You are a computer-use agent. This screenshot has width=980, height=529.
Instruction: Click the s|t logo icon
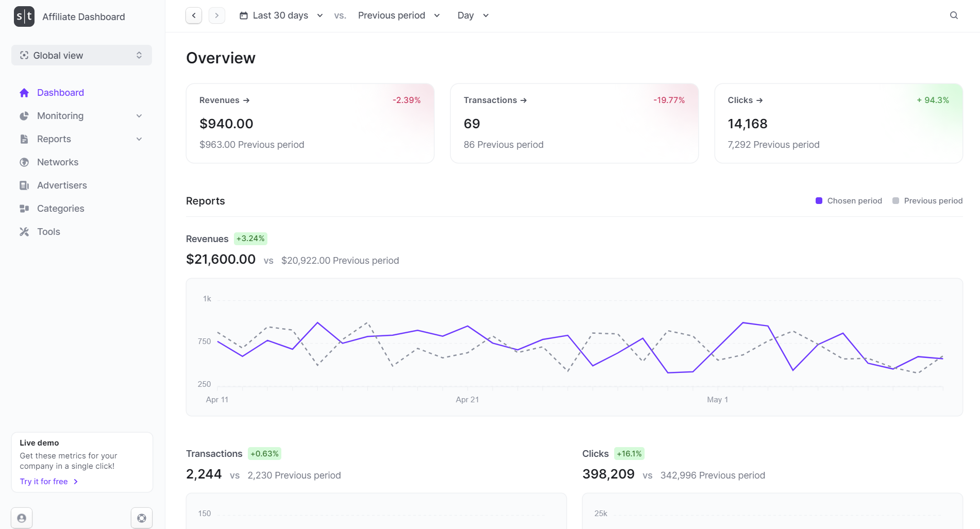(24, 16)
